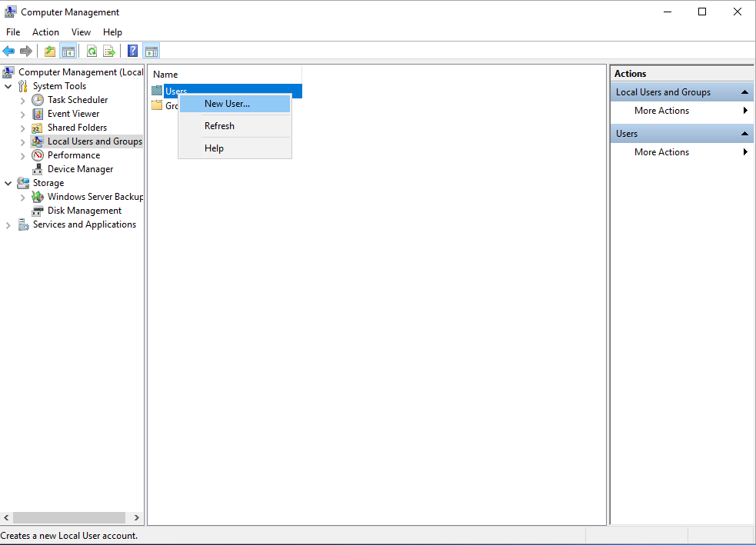
Task: Open the Action menu
Action: (x=46, y=32)
